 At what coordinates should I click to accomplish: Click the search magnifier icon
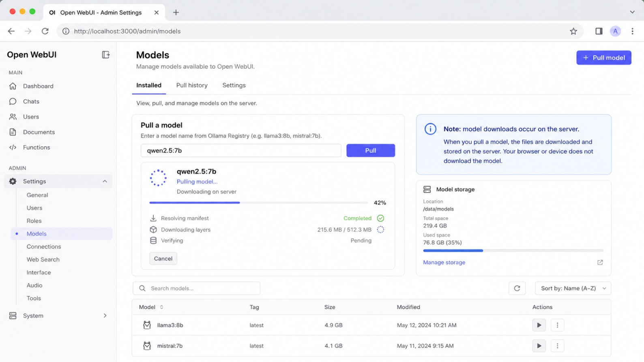click(142, 288)
